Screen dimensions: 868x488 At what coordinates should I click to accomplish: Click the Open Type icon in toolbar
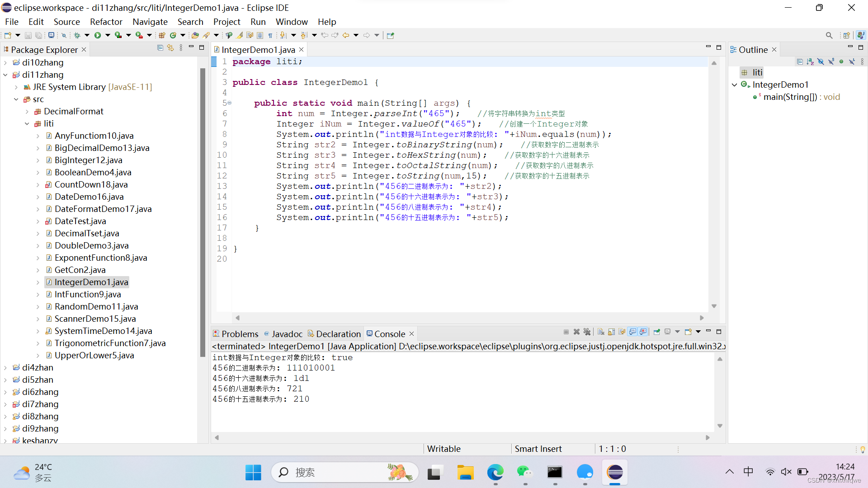coord(195,35)
